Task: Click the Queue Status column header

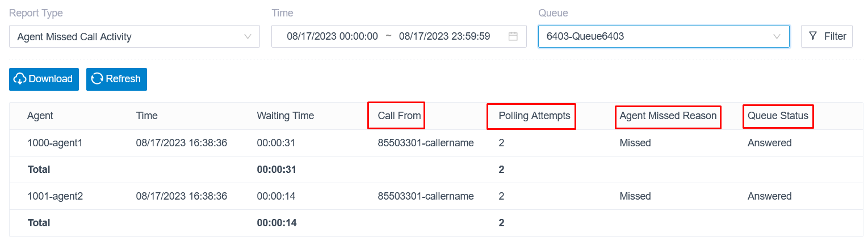Action: [x=778, y=116]
